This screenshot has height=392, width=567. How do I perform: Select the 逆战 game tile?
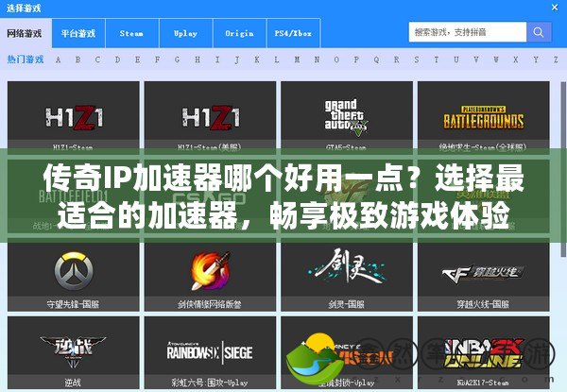(73, 352)
